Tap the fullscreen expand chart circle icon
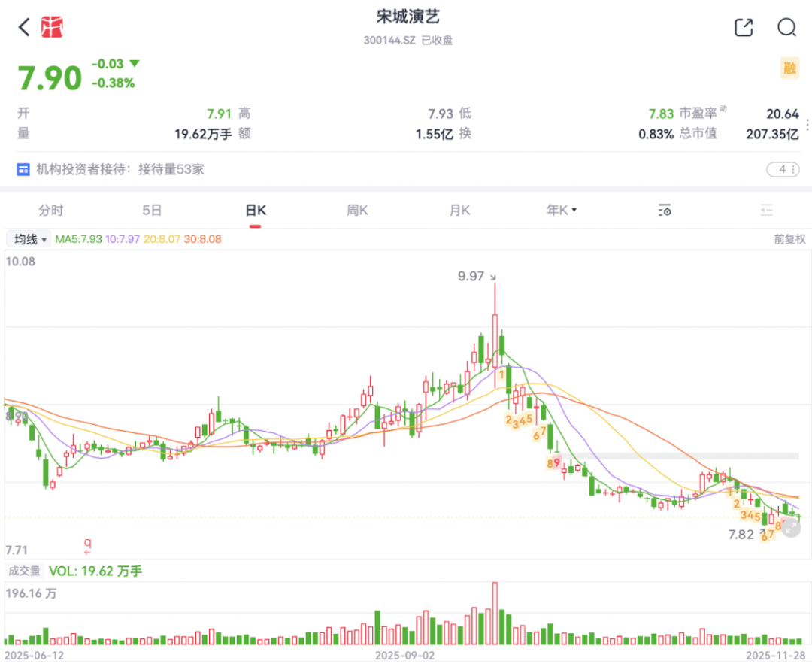 [790, 528]
